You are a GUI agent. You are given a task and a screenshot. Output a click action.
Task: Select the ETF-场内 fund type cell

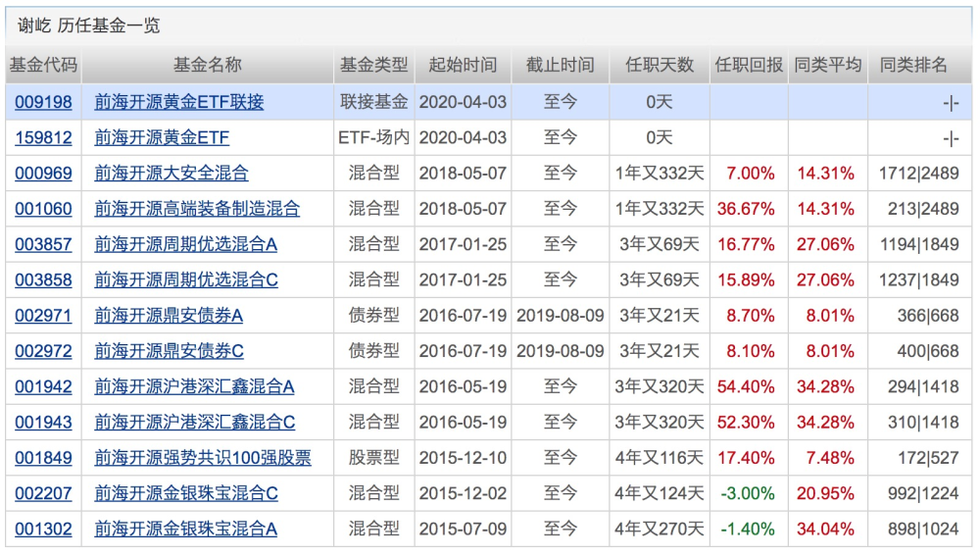(373, 137)
